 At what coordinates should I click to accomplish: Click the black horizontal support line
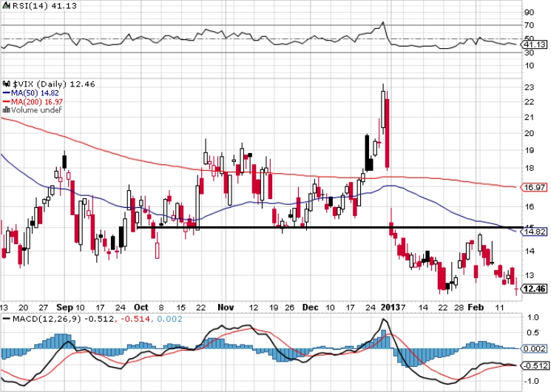[331, 228]
